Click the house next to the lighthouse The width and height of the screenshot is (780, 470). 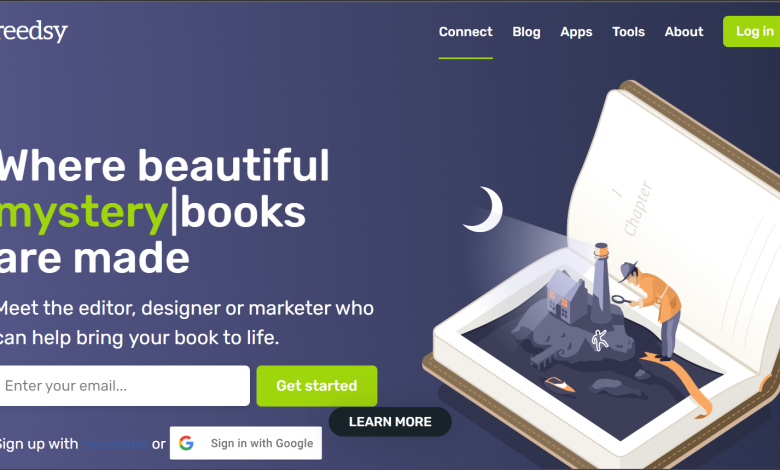[567, 296]
